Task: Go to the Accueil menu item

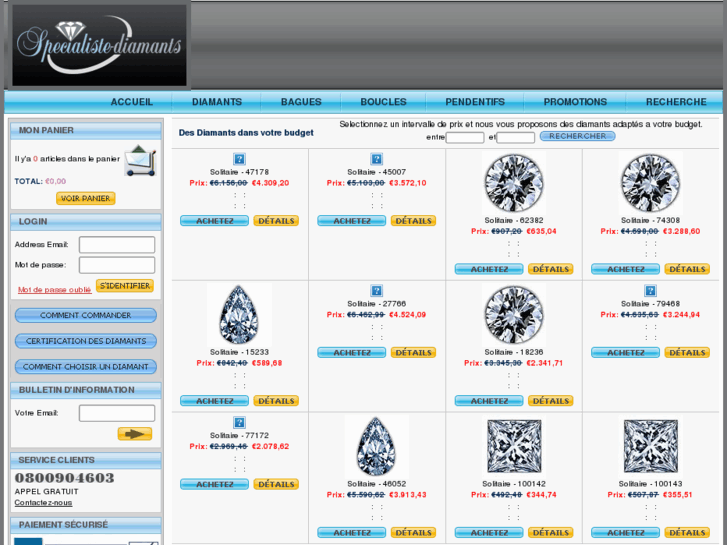Action: click(132, 102)
